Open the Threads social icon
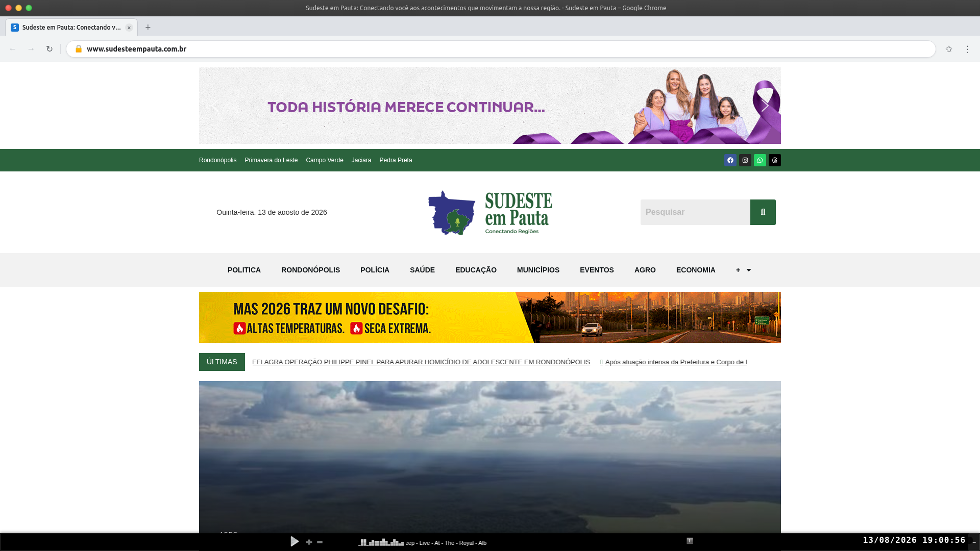 775,160
